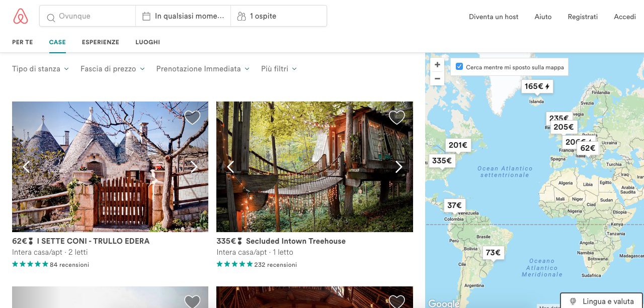
Task: Switch to the ESPERIENZE tab
Action: 101,42
